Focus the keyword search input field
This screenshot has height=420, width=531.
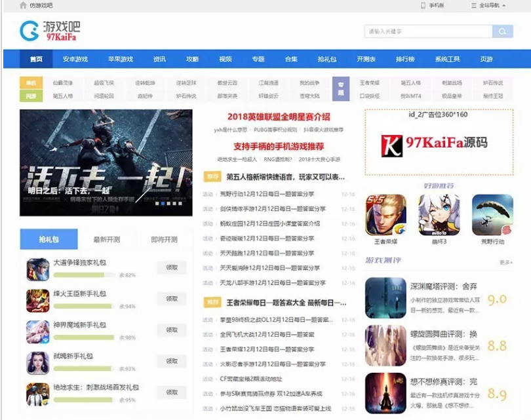[428, 31]
